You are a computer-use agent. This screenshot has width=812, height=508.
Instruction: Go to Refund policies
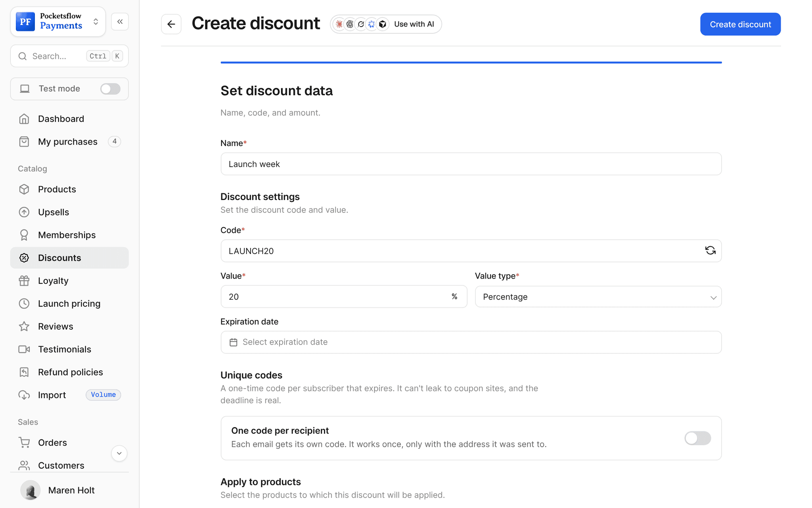(69, 372)
